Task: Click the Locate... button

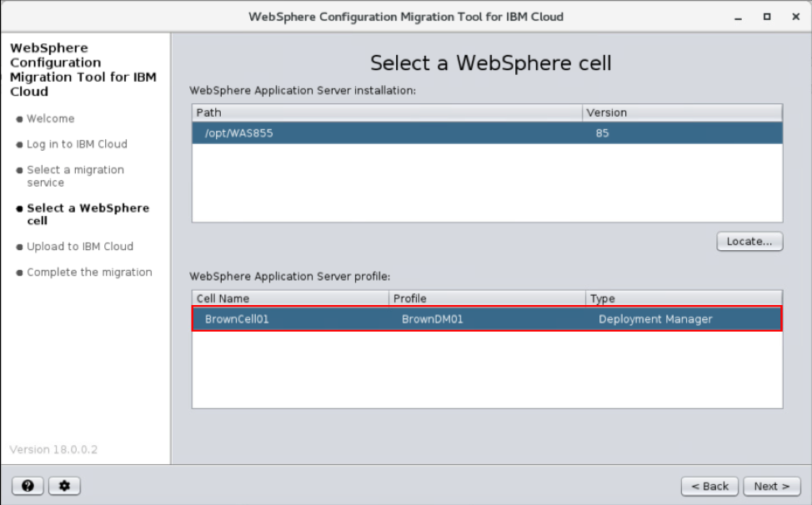Action: pyautogui.click(x=749, y=242)
